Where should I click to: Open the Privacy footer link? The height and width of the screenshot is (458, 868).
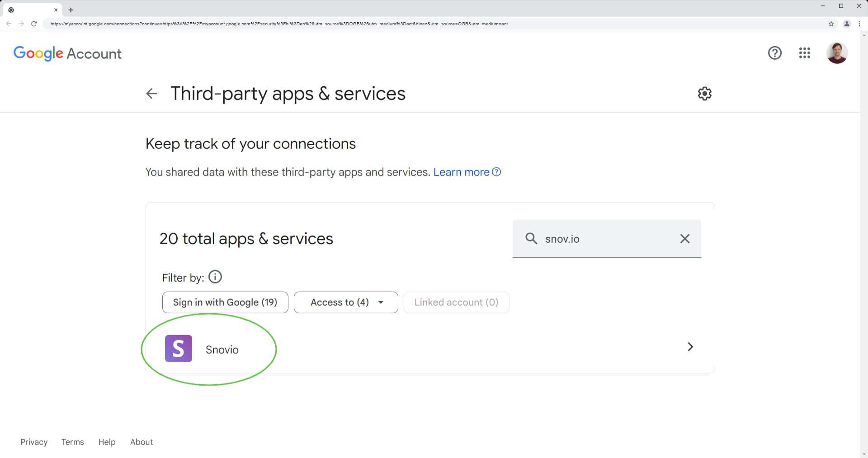[x=34, y=442]
